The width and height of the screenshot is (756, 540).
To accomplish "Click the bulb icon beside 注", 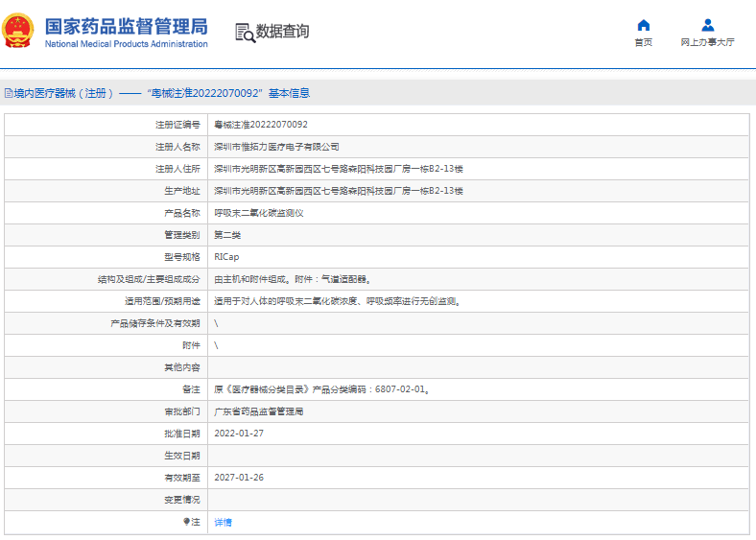I will pos(186,522).
